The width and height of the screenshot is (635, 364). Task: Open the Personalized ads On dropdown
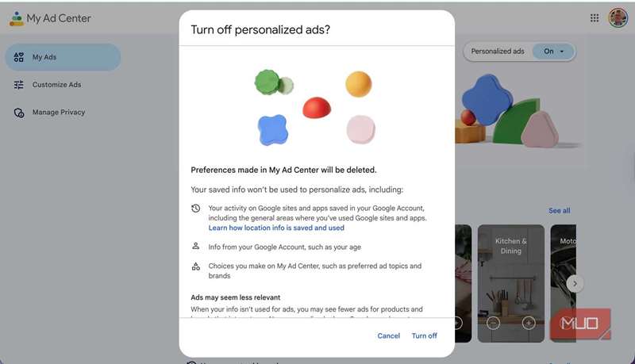coord(554,52)
